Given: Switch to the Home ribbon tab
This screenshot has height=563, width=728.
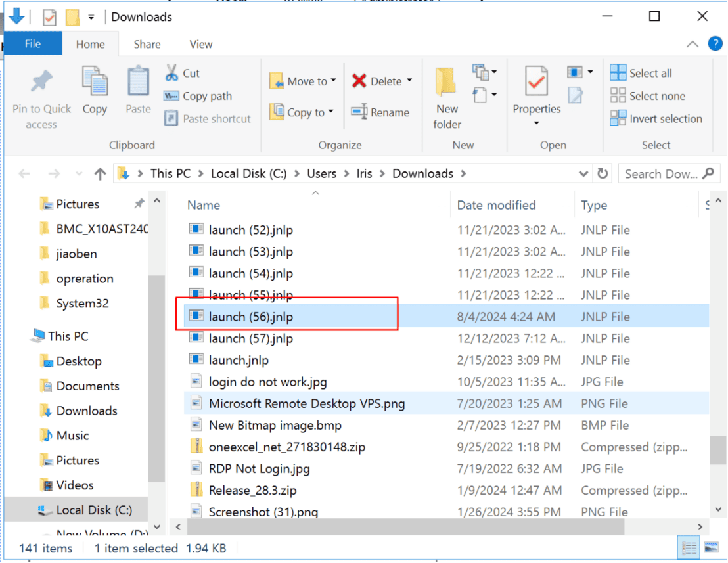Looking at the screenshot, I should coord(90,44).
